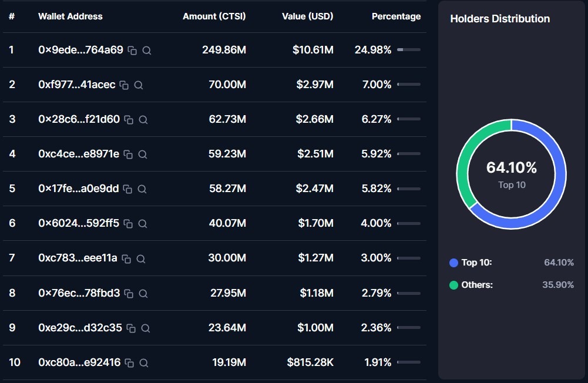Viewport: 588px width, 383px height.
Task: Open search icon next to 0xc783...eee11a
Action: click(141, 258)
